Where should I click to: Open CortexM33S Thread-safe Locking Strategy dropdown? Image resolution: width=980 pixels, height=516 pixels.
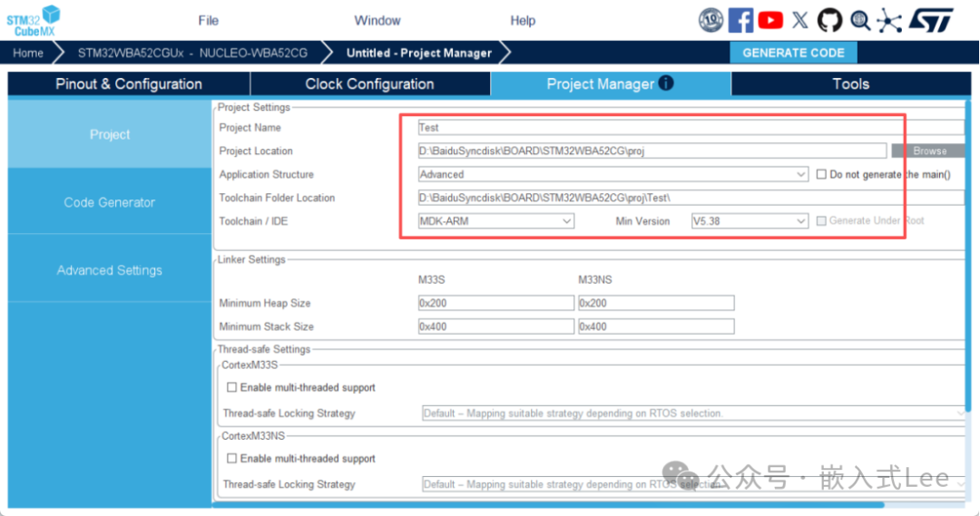[692, 414]
